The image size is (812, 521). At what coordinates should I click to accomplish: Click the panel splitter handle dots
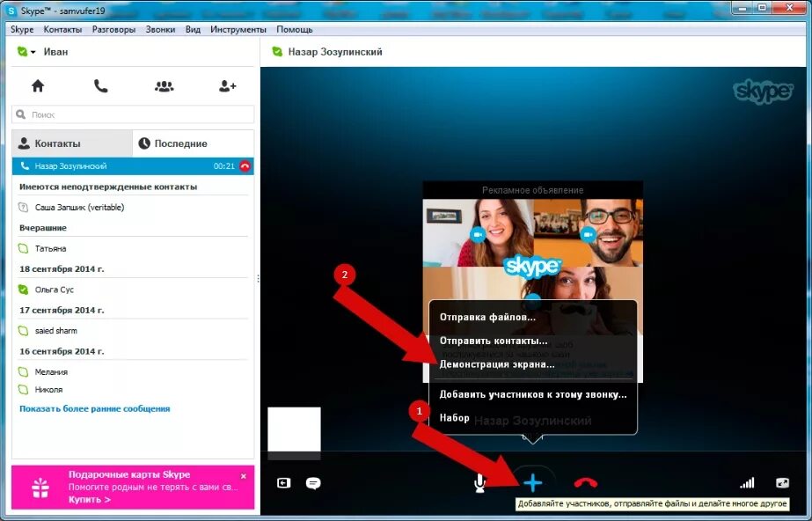[258, 278]
